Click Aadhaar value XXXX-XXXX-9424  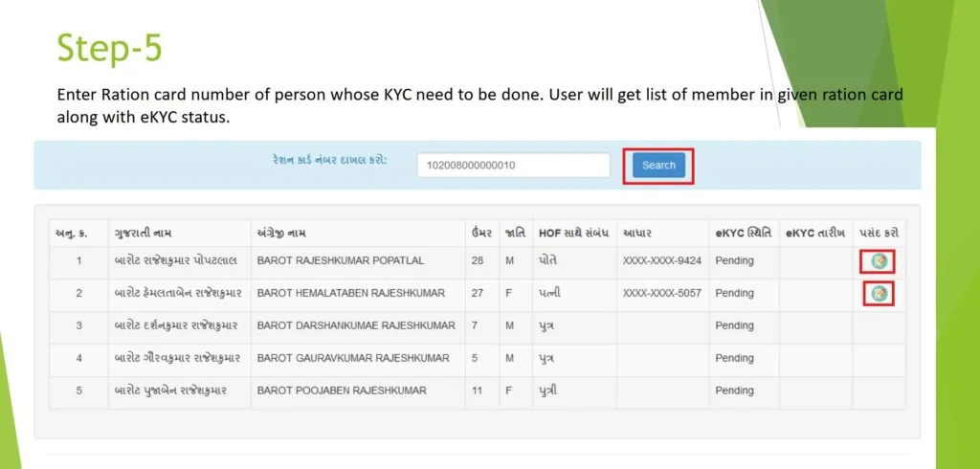(x=662, y=260)
